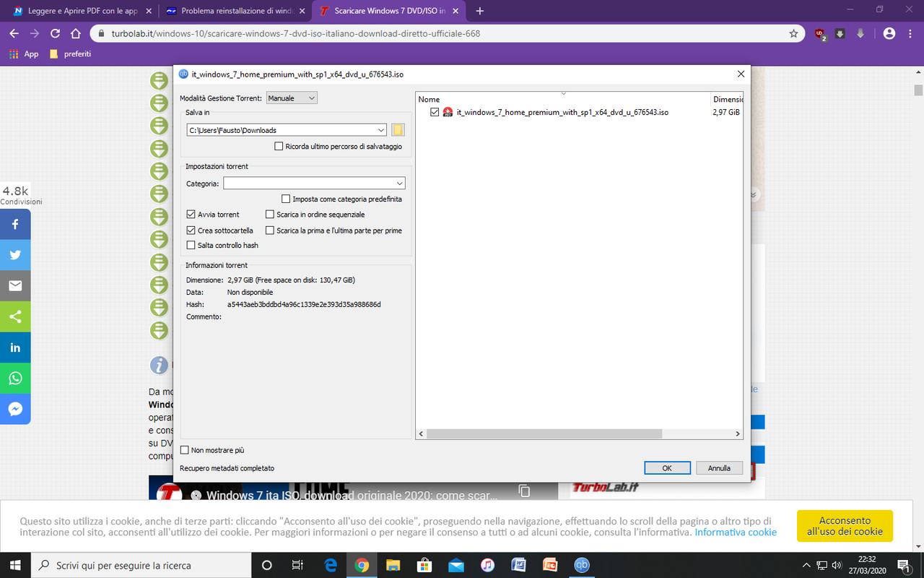The image size is (924, 578).
Task: Open Windows Task View
Action: [297, 565]
